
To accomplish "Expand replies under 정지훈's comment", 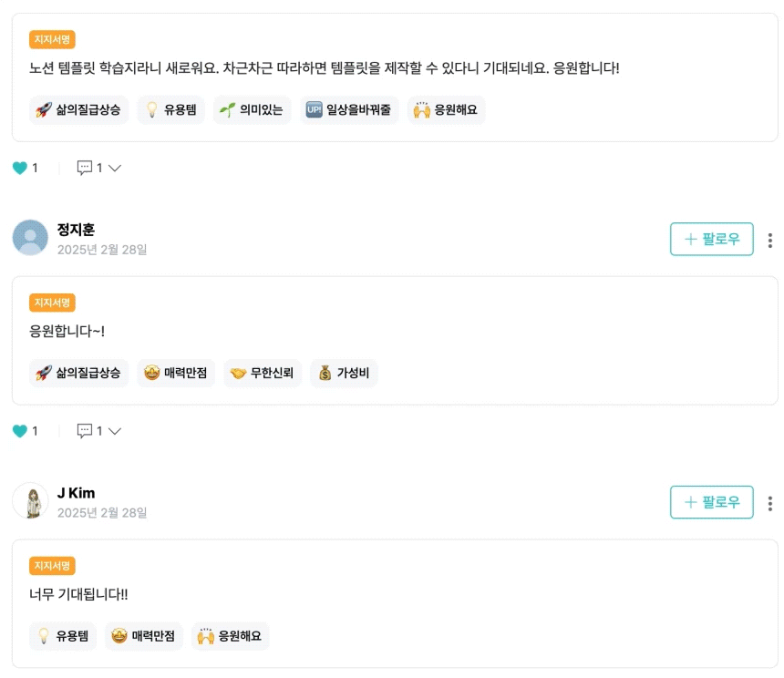I will pyautogui.click(x=115, y=431).
